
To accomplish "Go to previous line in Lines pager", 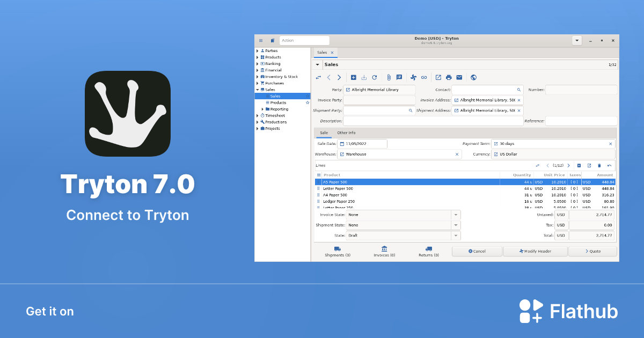I will [548, 165].
